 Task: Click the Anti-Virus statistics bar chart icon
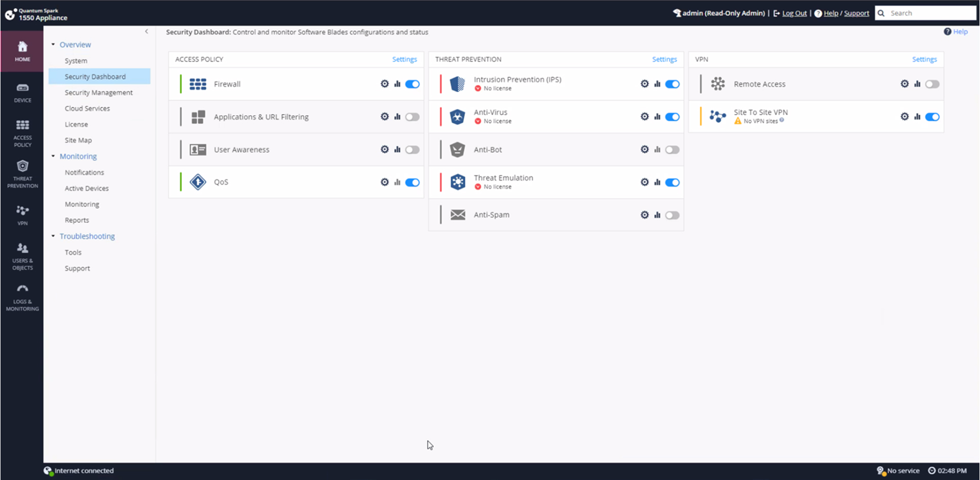pyautogui.click(x=657, y=117)
